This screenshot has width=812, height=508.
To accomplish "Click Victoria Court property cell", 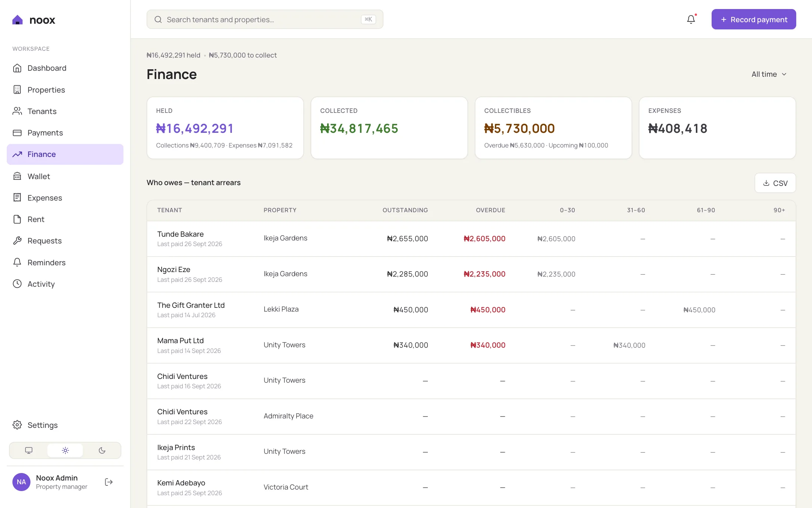I will (x=286, y=487).
